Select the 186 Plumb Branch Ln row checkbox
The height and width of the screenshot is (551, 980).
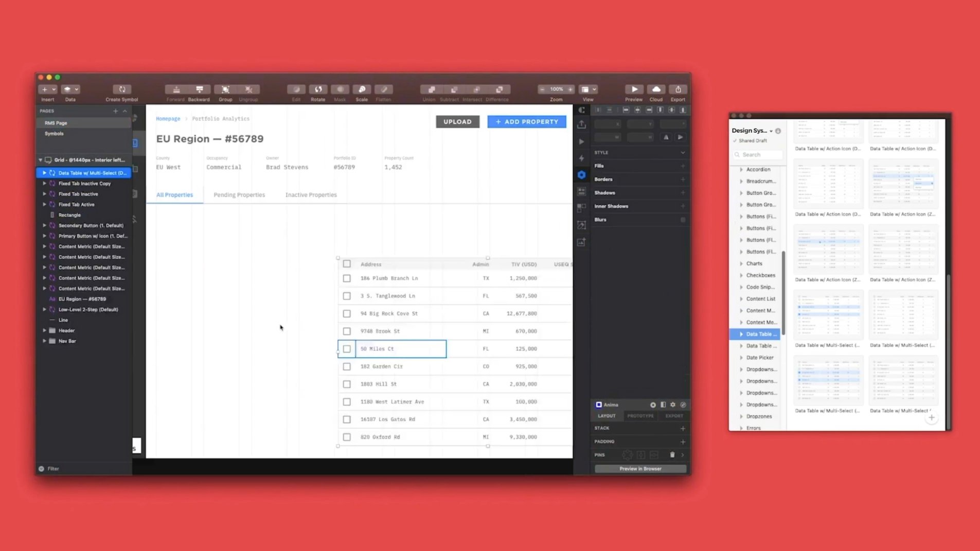point(347,278)
